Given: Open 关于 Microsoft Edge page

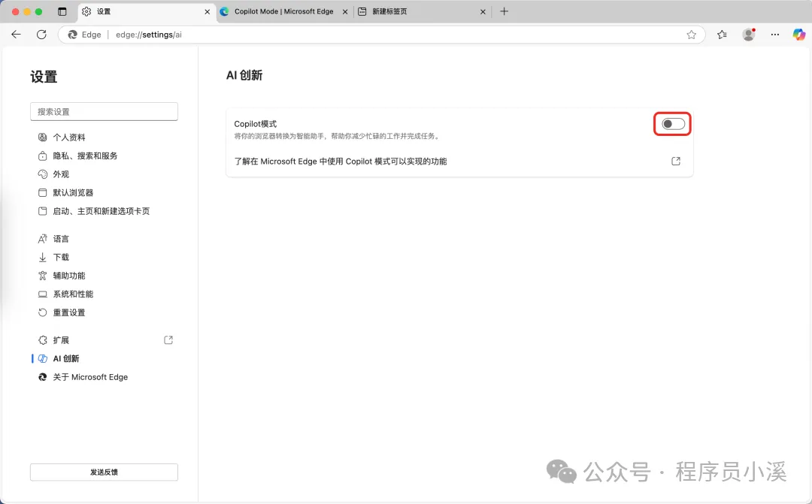Looking at the screenshot, I should 90,377.
